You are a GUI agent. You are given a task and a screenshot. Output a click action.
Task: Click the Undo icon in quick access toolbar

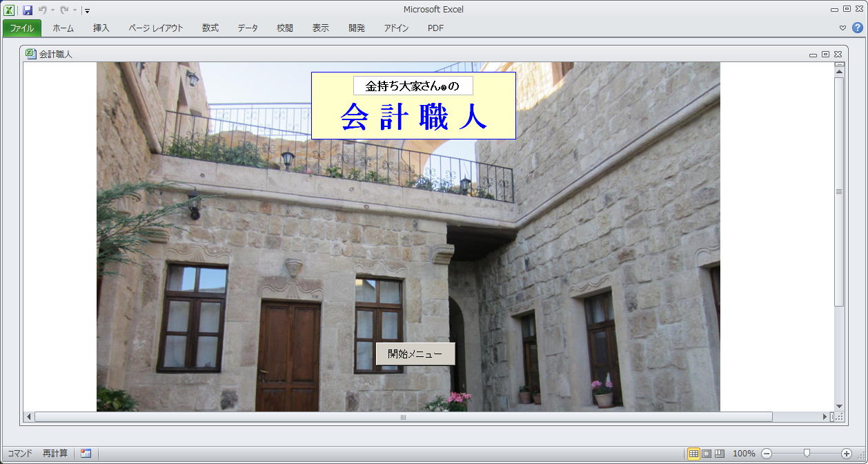pos(43,10)
